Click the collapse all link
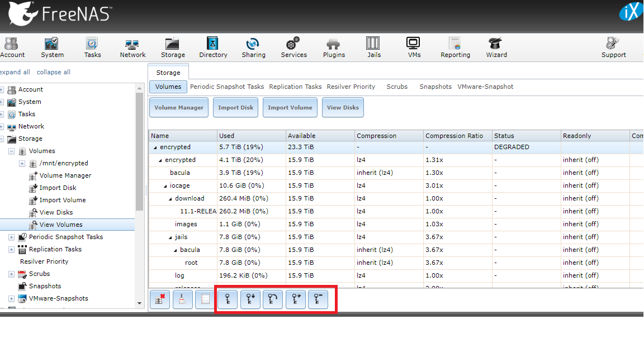 [x=54, y=72]
